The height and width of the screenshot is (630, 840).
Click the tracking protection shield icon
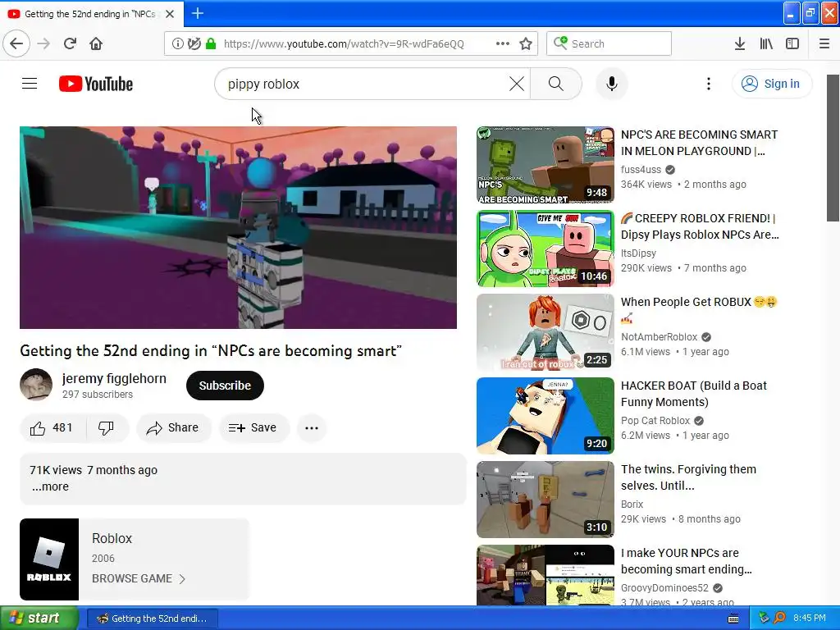[x=194, y=43]
